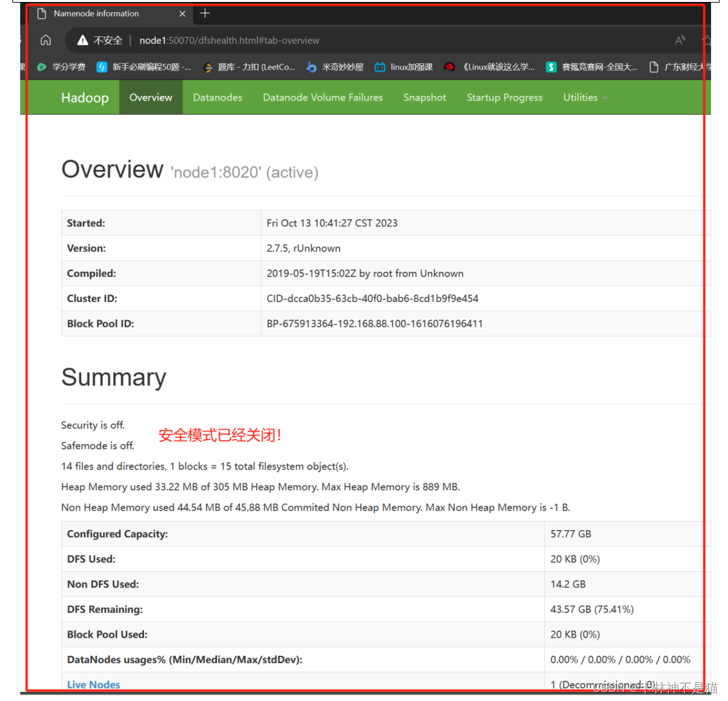Open the 学分学费 bookmark

(x=61, y=67)
